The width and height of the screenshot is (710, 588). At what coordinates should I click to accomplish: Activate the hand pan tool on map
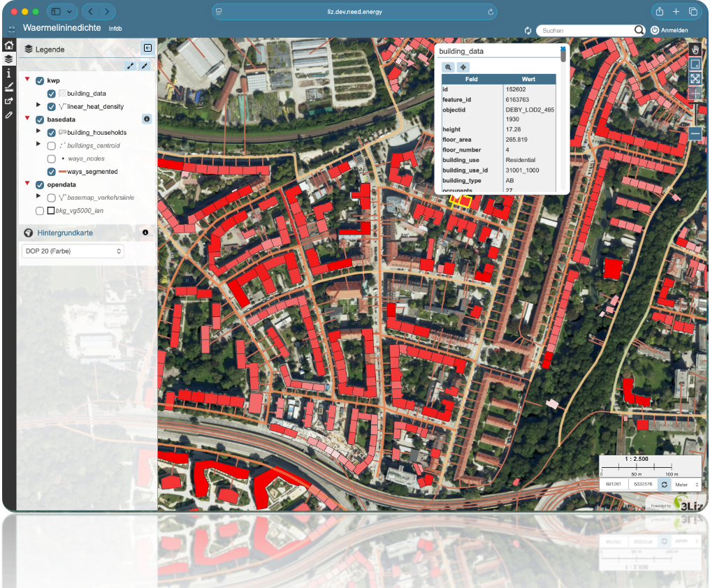[x=695, y=50]
